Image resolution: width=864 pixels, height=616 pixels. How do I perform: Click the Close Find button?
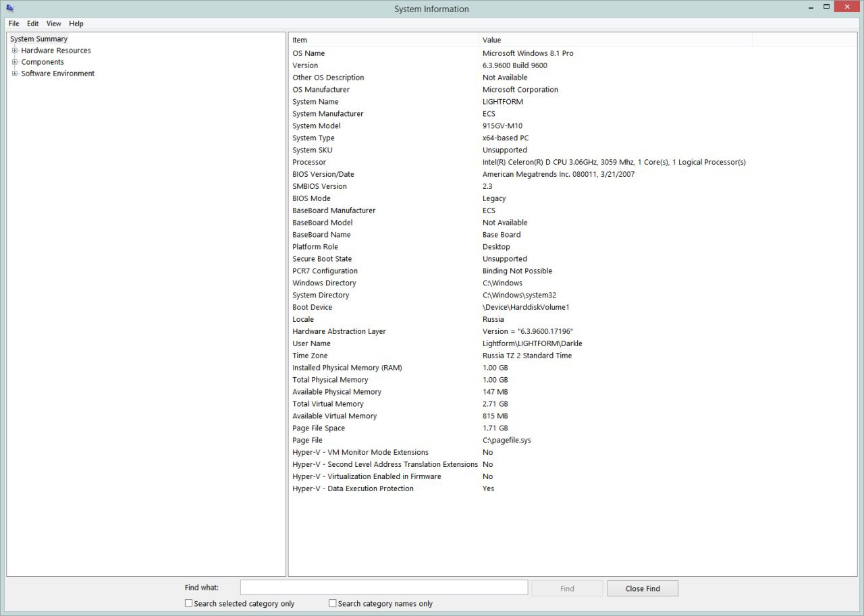tap(643, 588)
